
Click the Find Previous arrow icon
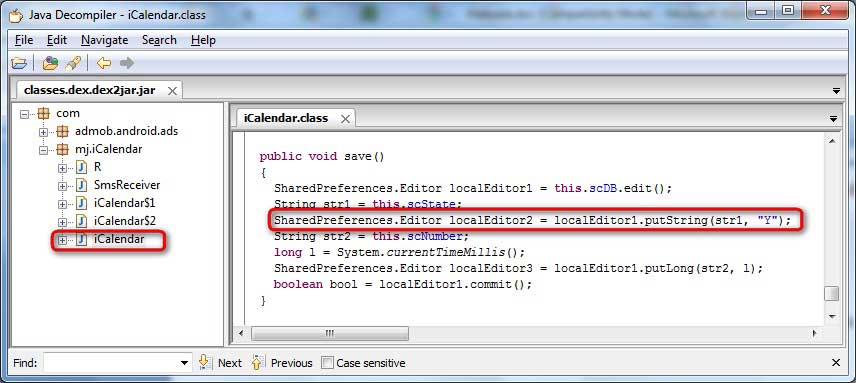258,362
